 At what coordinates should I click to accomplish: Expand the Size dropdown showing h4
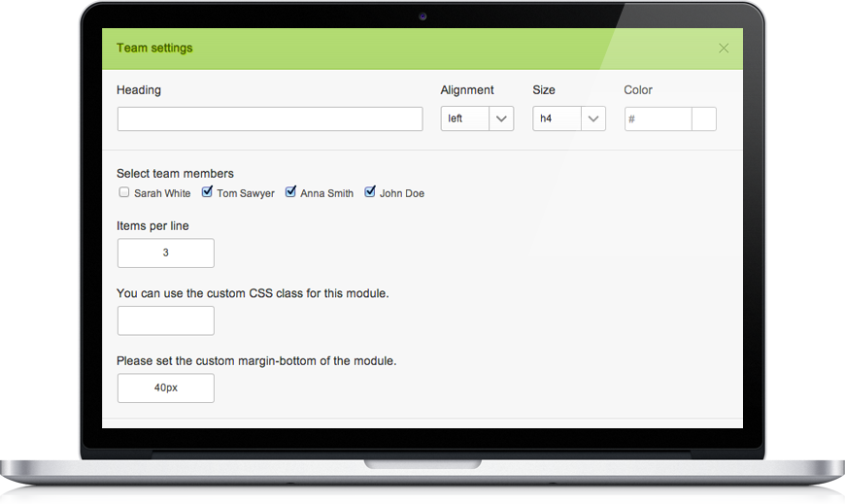pos(569,118)
